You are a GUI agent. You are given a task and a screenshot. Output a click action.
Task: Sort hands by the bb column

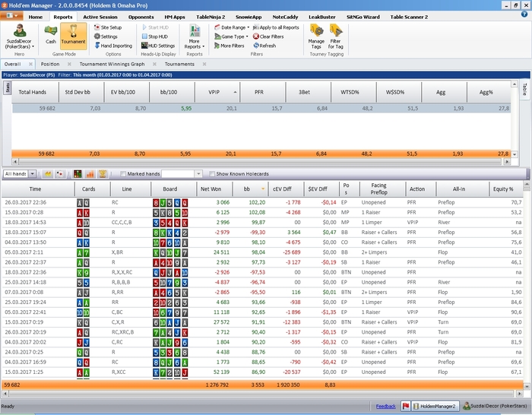pos(250,189)
